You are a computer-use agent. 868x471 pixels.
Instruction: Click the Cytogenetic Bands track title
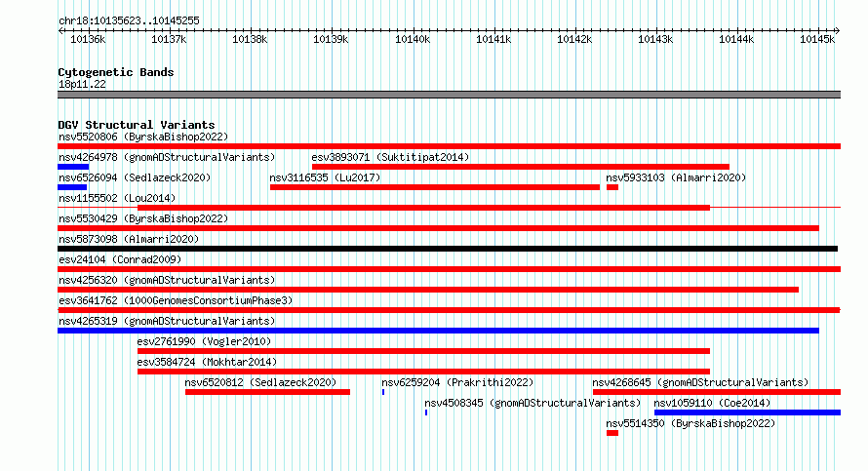[116, 72]
